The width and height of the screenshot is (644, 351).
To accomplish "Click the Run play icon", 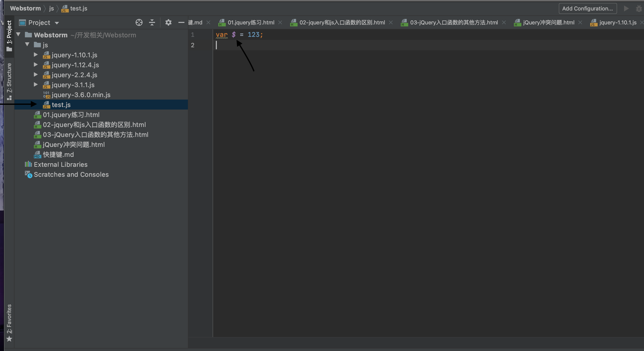I will pyautogui.click(x=626, y=8).
